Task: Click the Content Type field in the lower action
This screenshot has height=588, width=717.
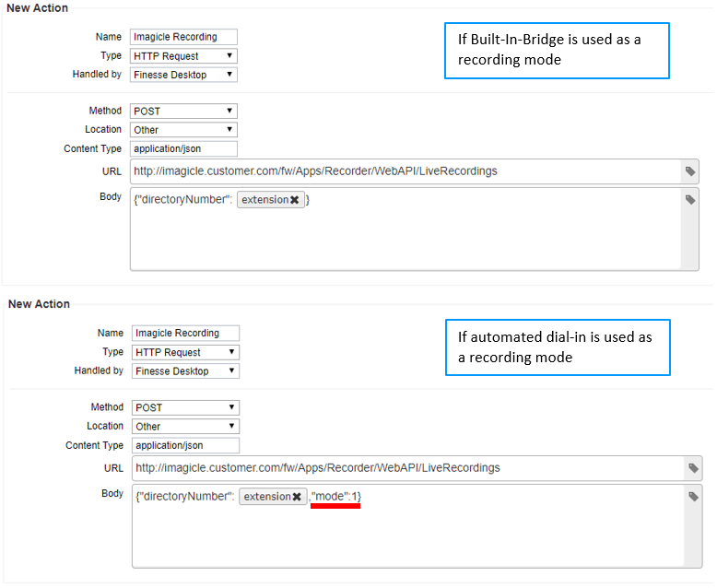Action: pyautogui.click(x=185, y=445)
